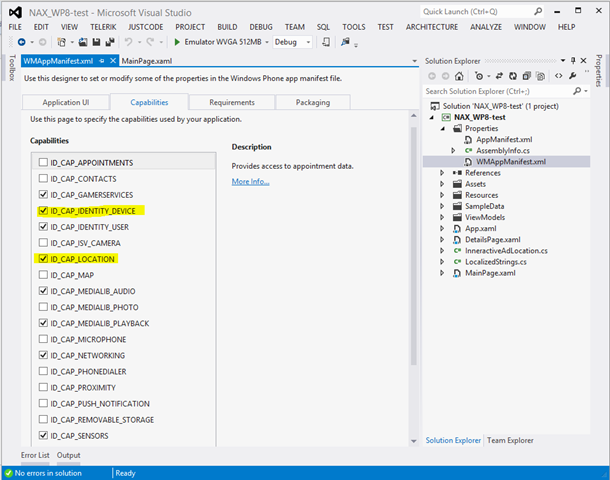Open Properties via the wrench icon
The width and height of the screenshot is (610, 480).
[573, 76]
